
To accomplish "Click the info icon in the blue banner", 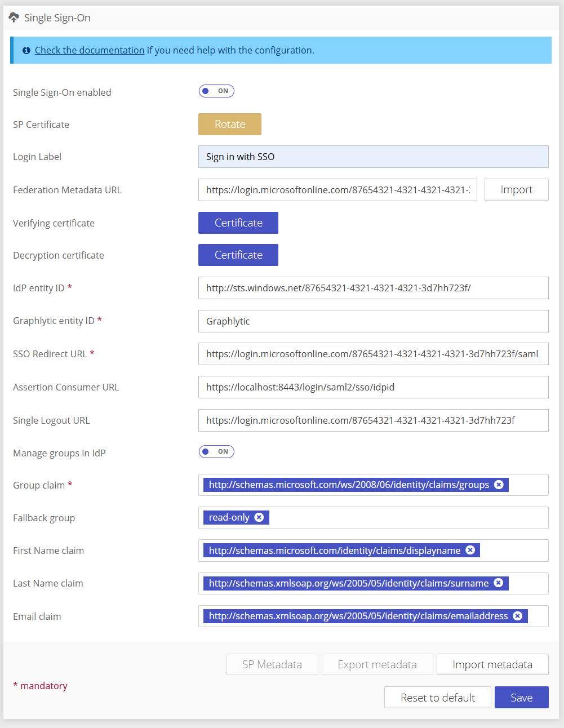I will click(x=26, y=50).
